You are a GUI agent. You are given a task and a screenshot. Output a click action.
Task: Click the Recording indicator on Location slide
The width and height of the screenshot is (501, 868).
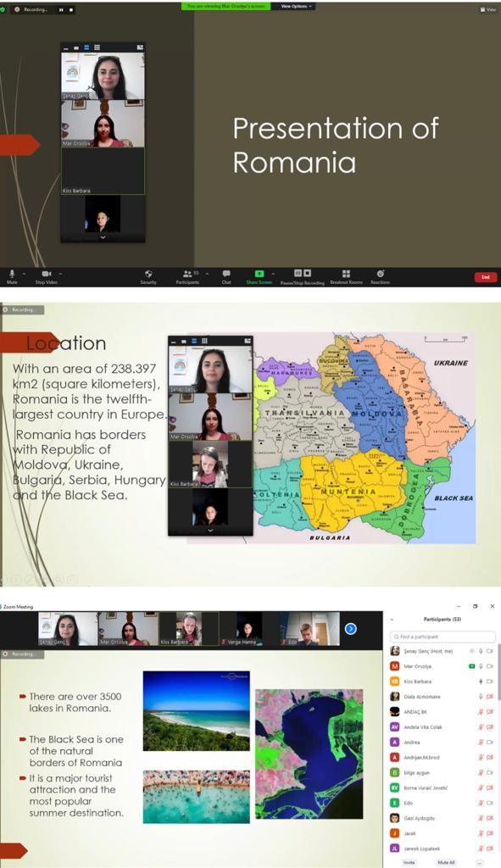[22, 310]
